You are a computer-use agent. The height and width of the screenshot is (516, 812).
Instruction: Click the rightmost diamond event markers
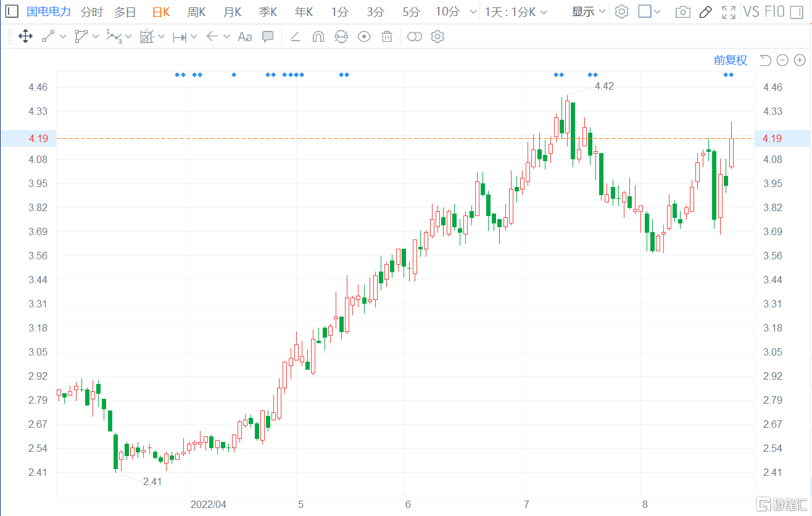[x=729, y=75]
